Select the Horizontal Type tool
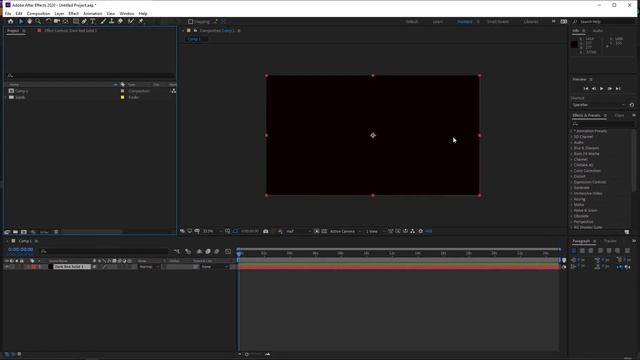This screenshot has width=640, height=360. (x=93, y=21)
